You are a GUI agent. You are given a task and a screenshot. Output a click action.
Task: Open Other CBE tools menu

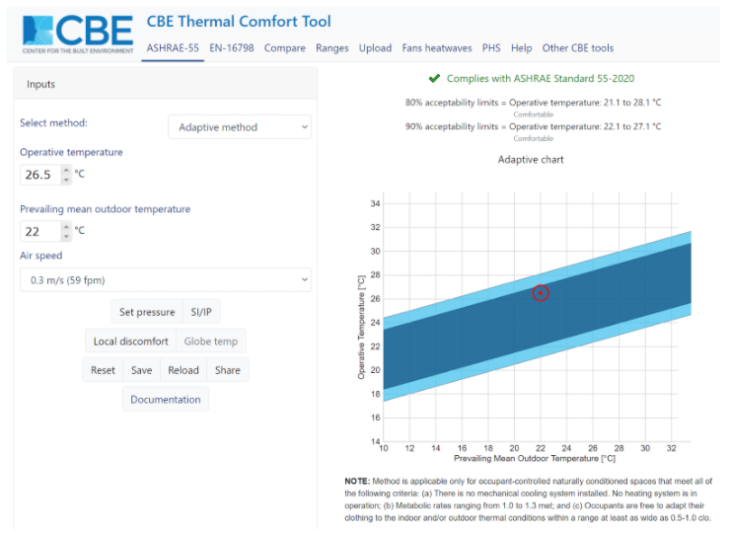(578, 48)
